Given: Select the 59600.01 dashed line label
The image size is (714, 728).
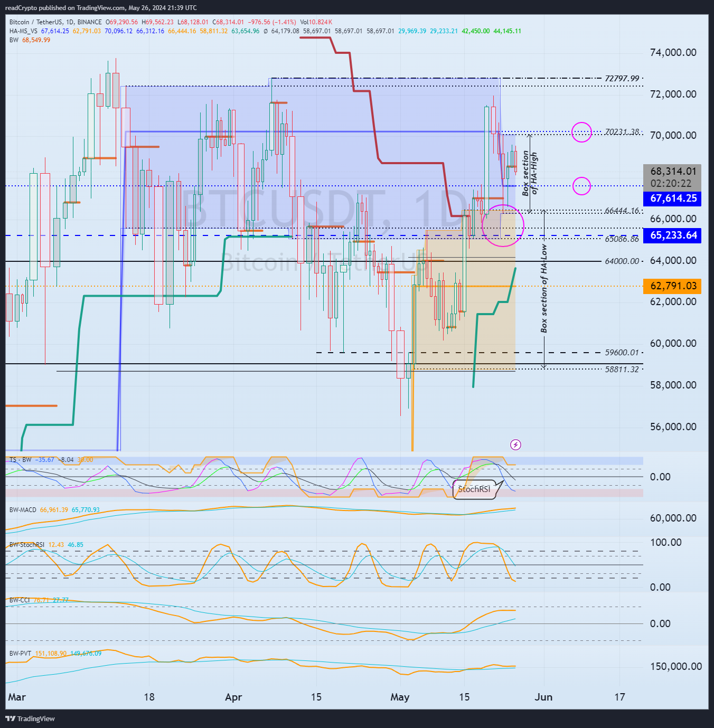Looking at the screenshot, I should tap(622, 352).
